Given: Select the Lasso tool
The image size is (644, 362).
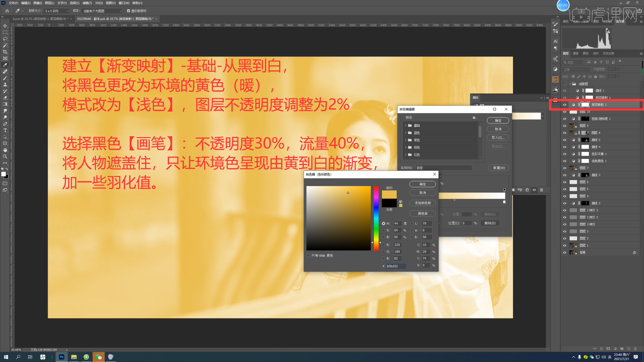Looking at the screenshot, I should pos(5,39).
